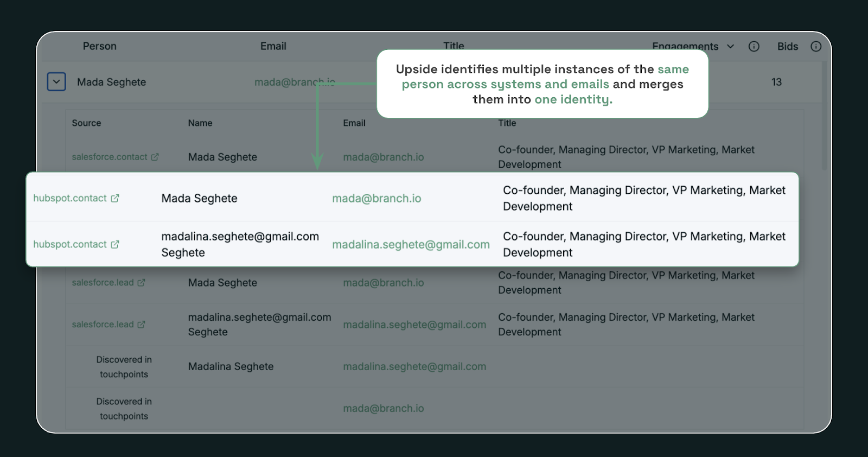The image size is (868, 457).
Task: Select Mada Seghete name in top person row
Action: 111,82
